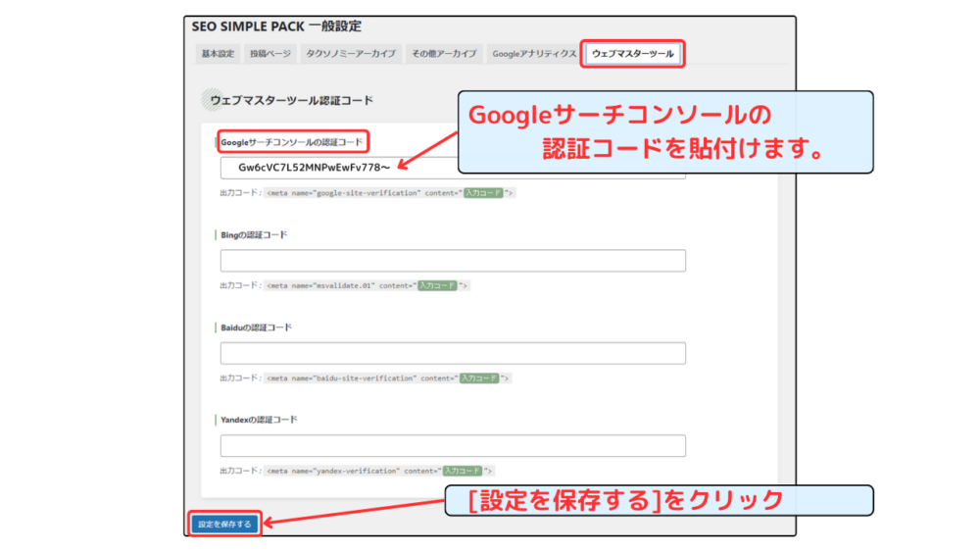Click the google-site-verification output code text
Screen dimensions: 980x552
tap(389, 193)
